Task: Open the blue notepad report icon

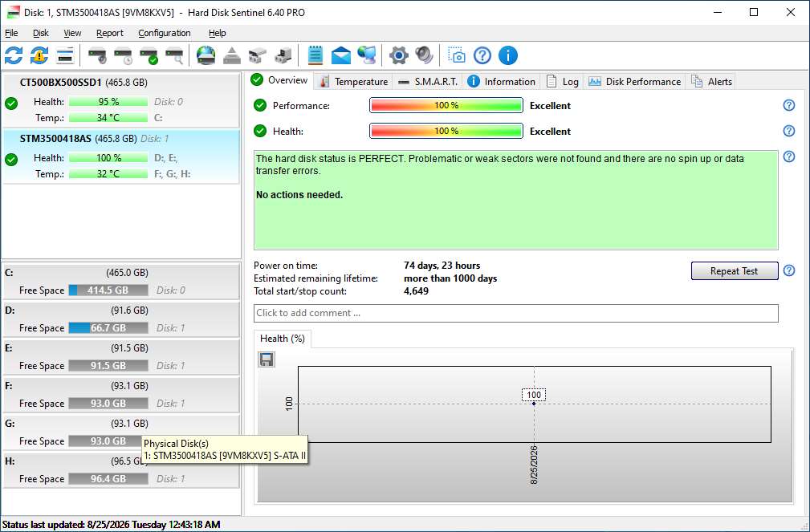Action: click(315, 55)
